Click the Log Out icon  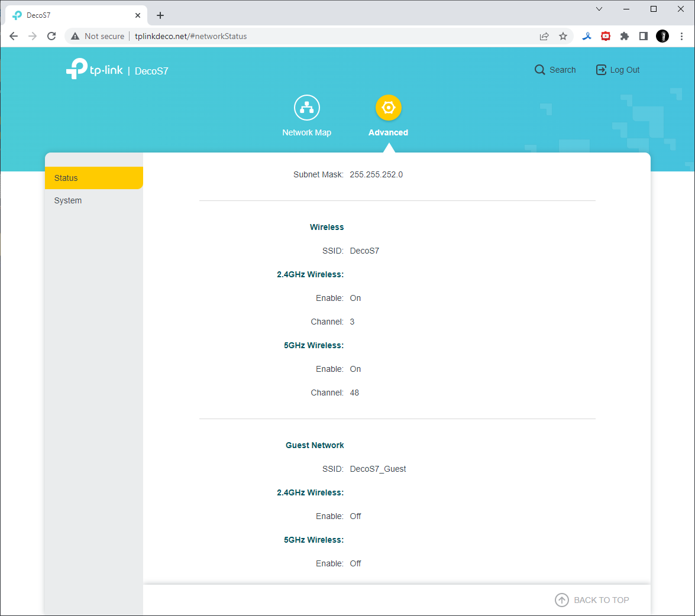pos(601,70)
